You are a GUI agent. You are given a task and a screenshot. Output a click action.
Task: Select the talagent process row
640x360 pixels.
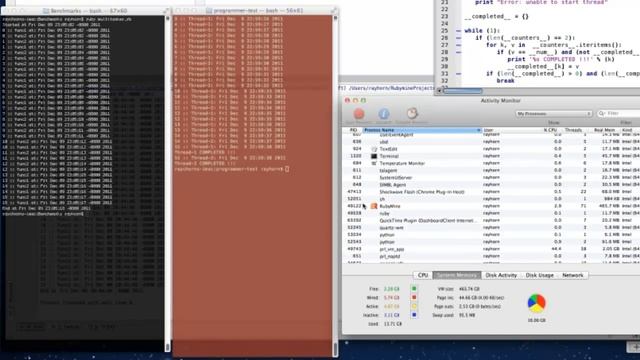(491, 170)
